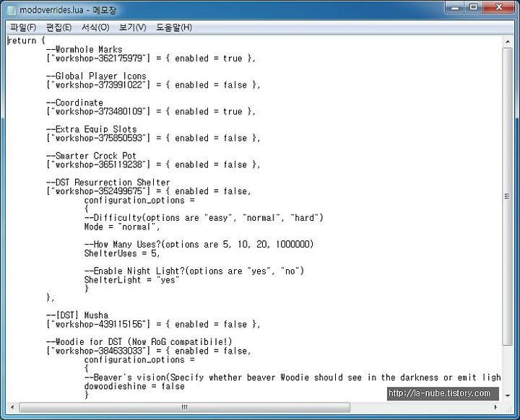The width and height of the screenshot is (520, 420).
Task: Click the '--Difficulty(options are' comment line
Action: [204, 218]
